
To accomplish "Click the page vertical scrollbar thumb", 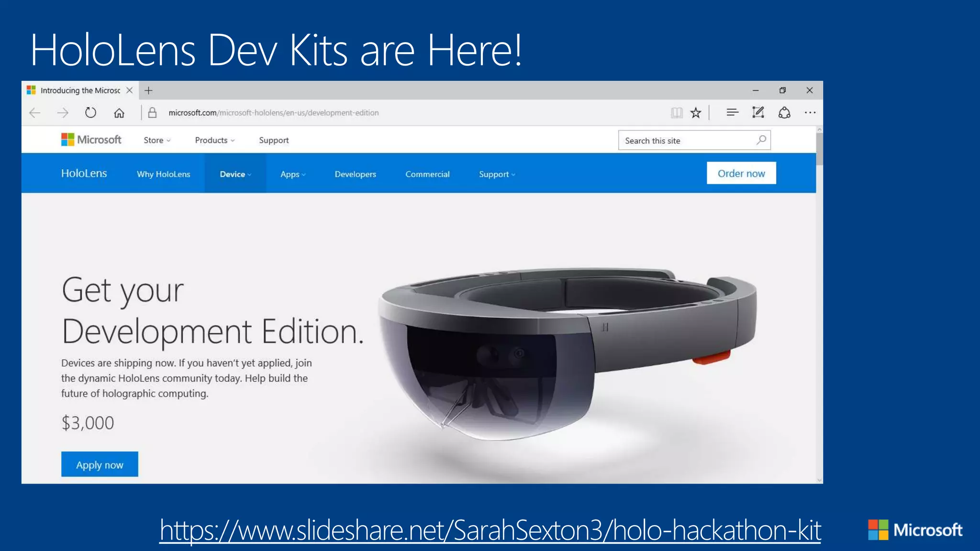I will [x=819, y=149].
